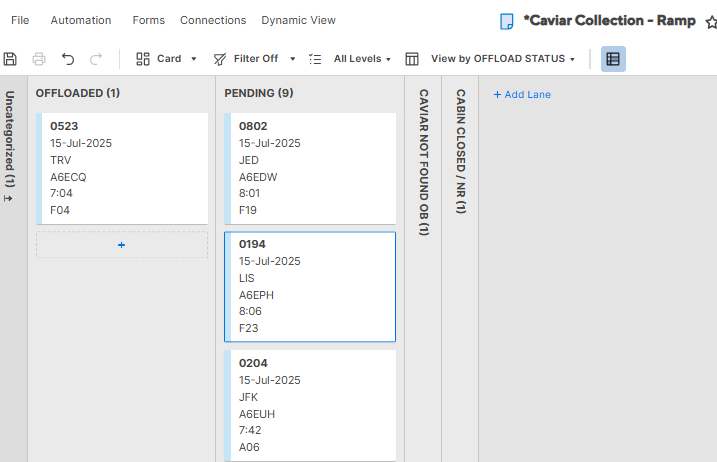This screenshot has width=717, height=462.
Task: Click the PENDING (9) lane header
Action: (x=259, y=93)
